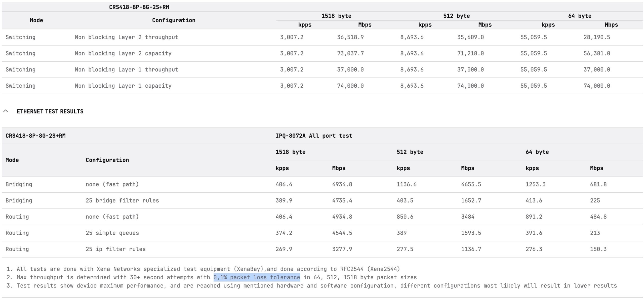Select the Non blocking Layer 1 capacity label

123,86
